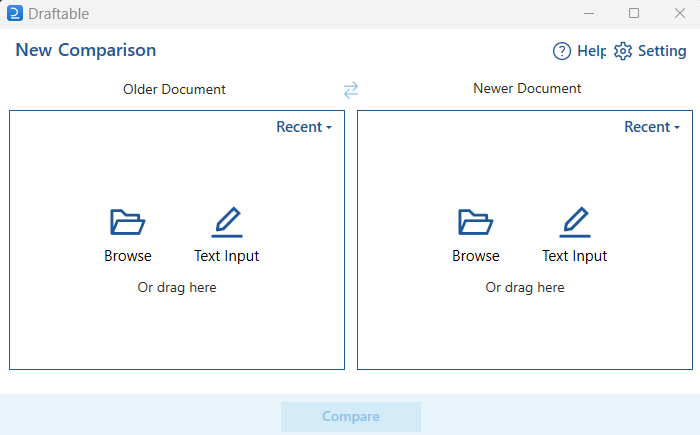Click Text Input pencil icon in Newer Document
This screenshot has width=700, height=435.
[x=575, y=222]
